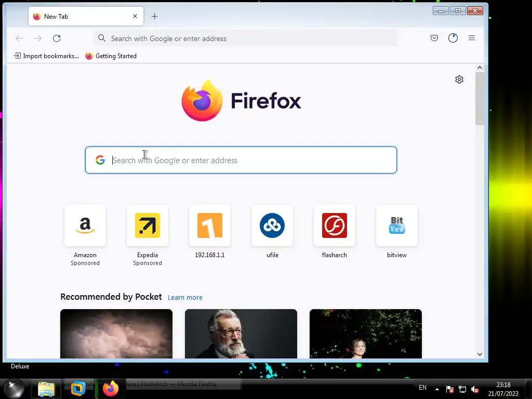532x399 pixels.
Task: Click the Deluxe label on desktop
Action: coord(20,366)
